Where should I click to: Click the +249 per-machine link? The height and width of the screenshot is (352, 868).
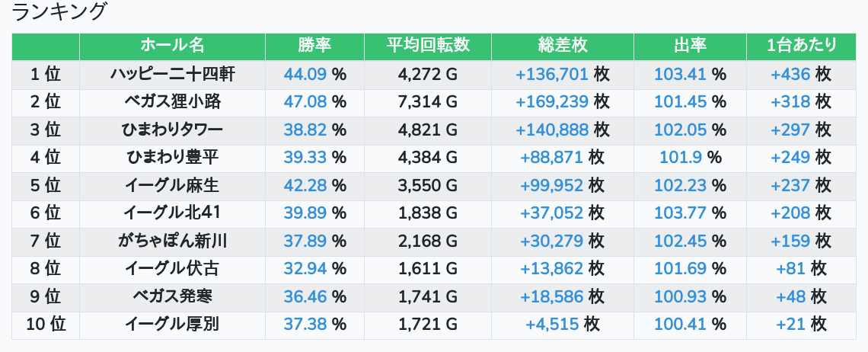[790, 158]
